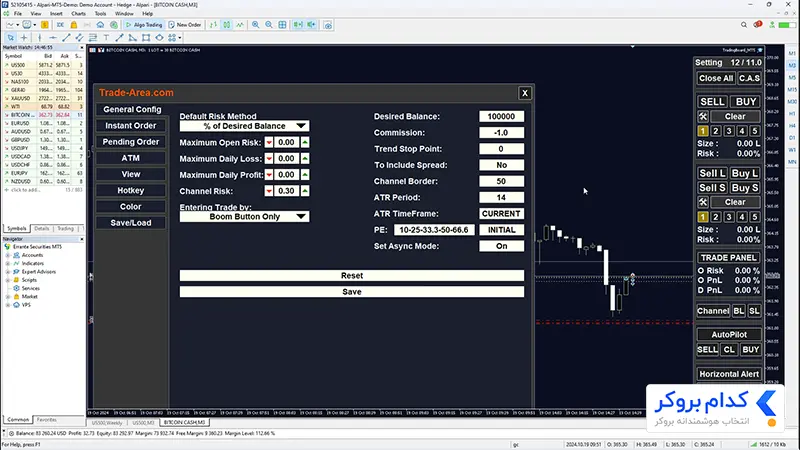
Task: Toggle the Algo Trading button
Action: (x=143, y=24)
